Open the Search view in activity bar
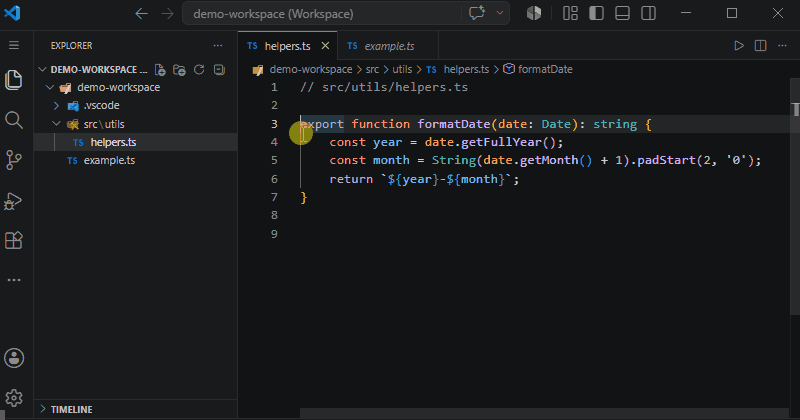The height and width of the screenshot is (420, 800). coord(14,120)
